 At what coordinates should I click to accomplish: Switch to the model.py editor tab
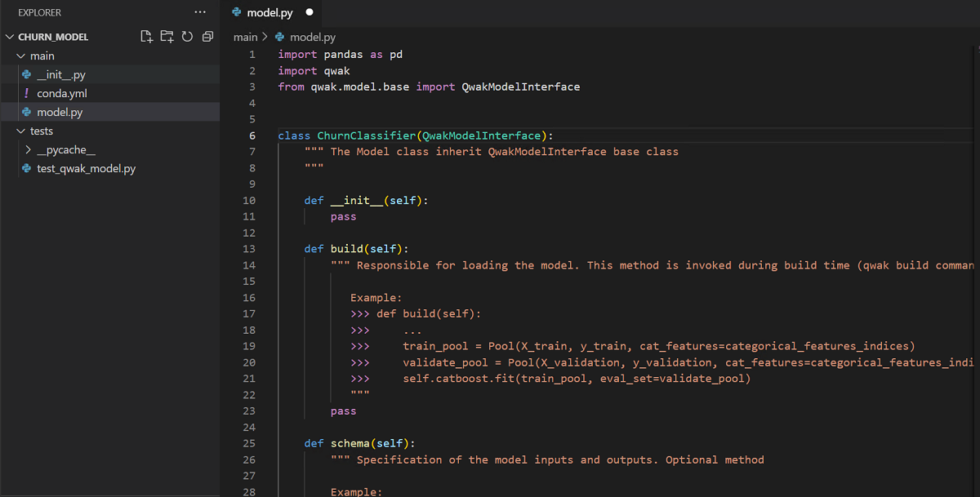(271, 12)
